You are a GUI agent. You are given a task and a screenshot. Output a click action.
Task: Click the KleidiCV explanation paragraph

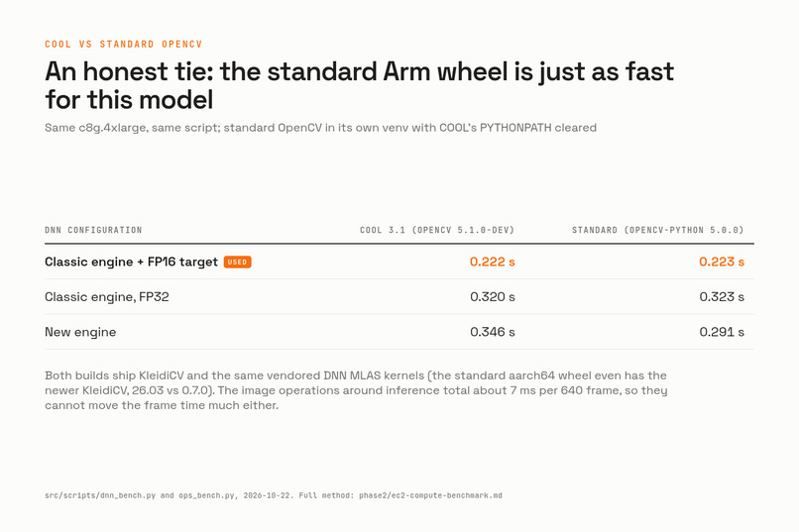tap(356, 390)
